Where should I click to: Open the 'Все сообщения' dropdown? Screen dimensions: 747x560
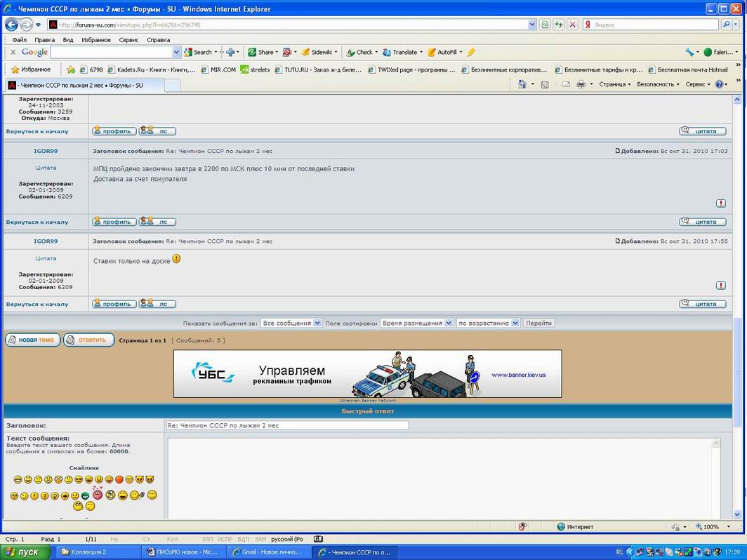(x=291, y=323)
